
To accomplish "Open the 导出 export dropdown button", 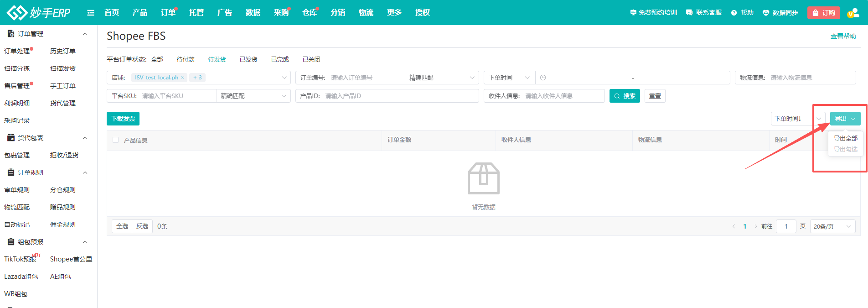I will pos(845,119).
